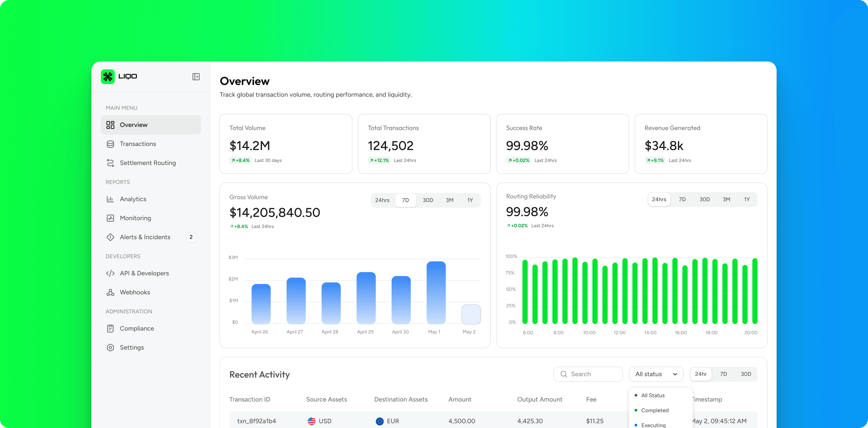Select 1Y range for Gross Volume
The image size is (868, 428).
pos(470,200)
